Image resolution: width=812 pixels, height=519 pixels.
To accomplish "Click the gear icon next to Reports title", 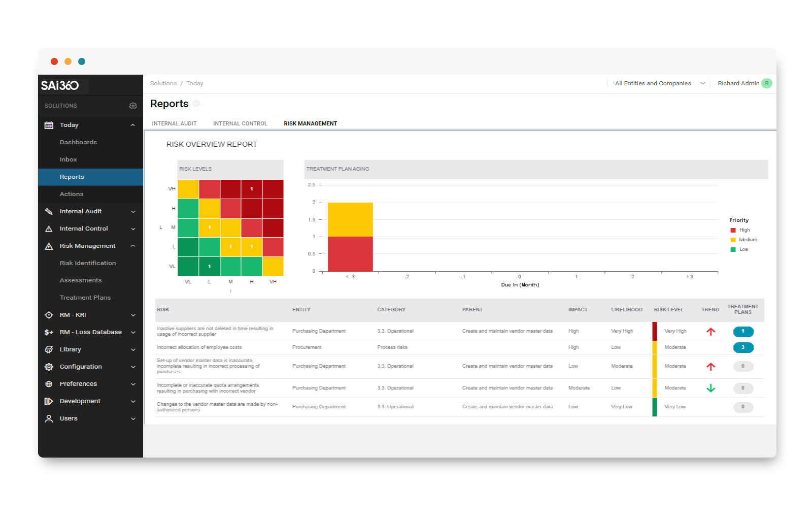I will (x=197, y=104).
